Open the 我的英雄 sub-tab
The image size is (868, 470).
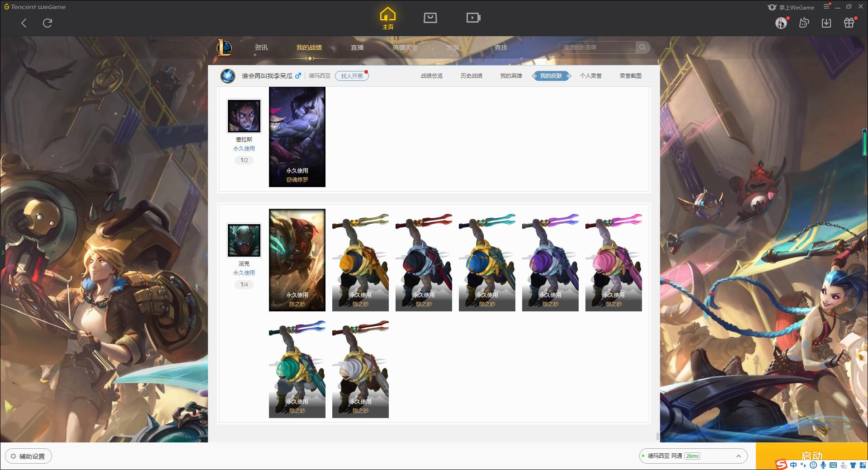[x=511, y=76]
